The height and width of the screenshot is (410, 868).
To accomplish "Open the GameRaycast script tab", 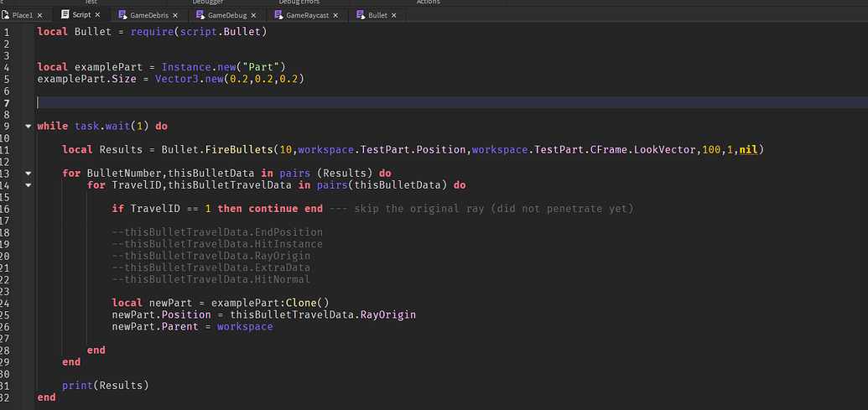I will point(307,15).
